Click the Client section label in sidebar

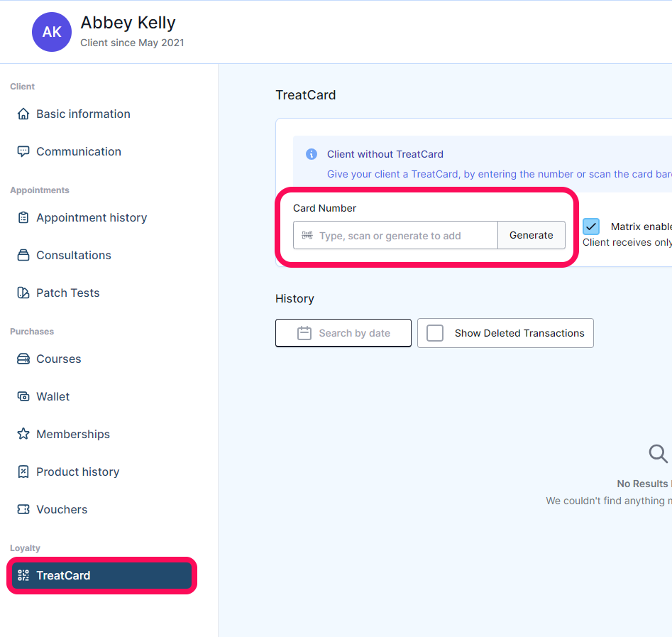pos(22,87)
